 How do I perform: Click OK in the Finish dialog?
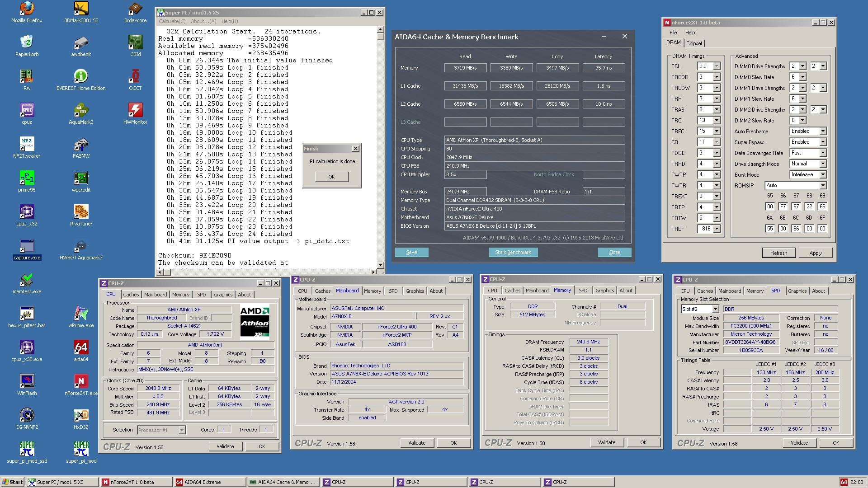tap(331, 177)
